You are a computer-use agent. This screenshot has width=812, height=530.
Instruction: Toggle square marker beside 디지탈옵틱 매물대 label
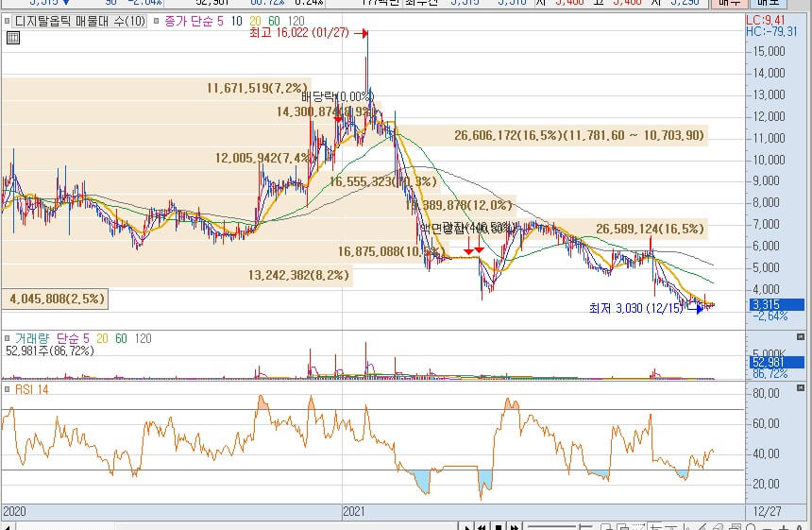pyautogui.click(x=7, y=21)
